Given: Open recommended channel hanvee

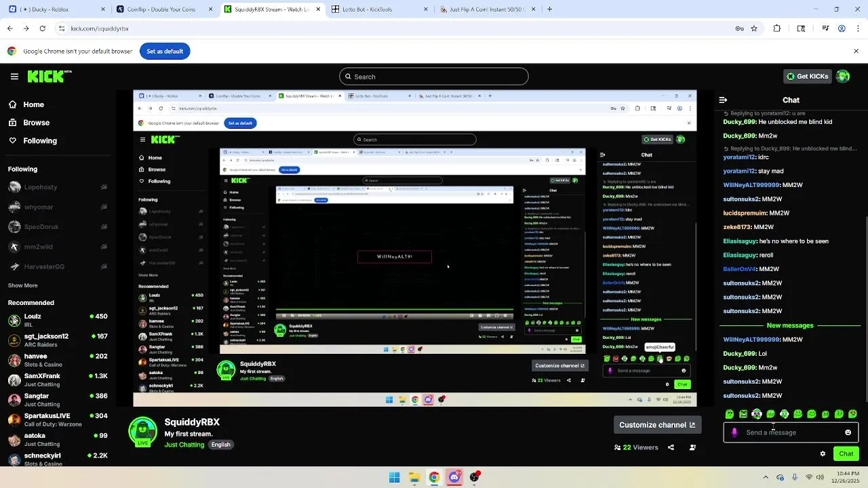Looking at the screenshot, I should (58, 360).
